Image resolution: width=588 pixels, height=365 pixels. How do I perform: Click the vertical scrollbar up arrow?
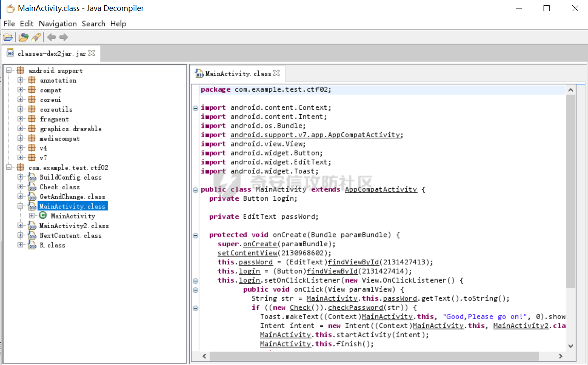[x=571, y=90]
